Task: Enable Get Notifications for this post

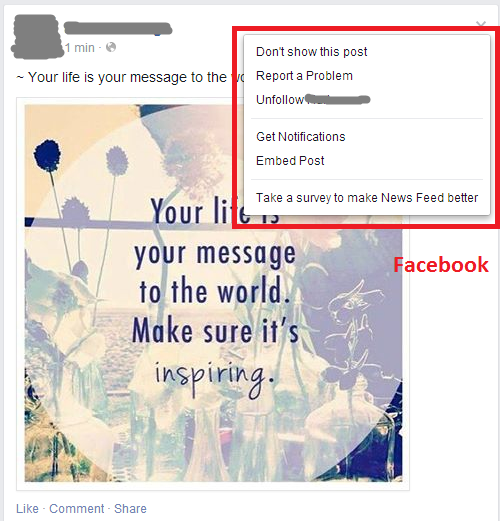Action: click(x=300, y=137)
